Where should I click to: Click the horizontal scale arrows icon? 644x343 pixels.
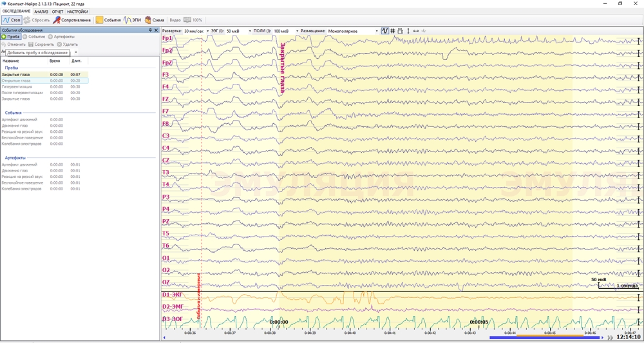416,31
